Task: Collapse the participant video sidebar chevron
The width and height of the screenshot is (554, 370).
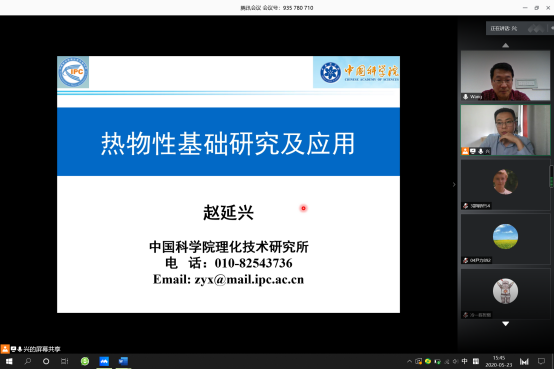Action: pyautogui.click(x=454, y=184)
